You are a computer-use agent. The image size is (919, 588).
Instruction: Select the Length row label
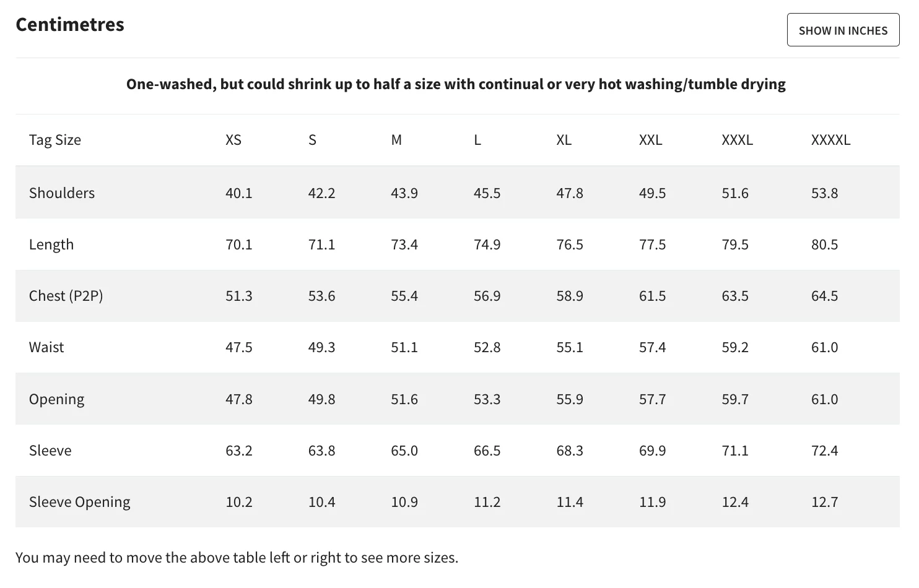click(x=51, y=244)
